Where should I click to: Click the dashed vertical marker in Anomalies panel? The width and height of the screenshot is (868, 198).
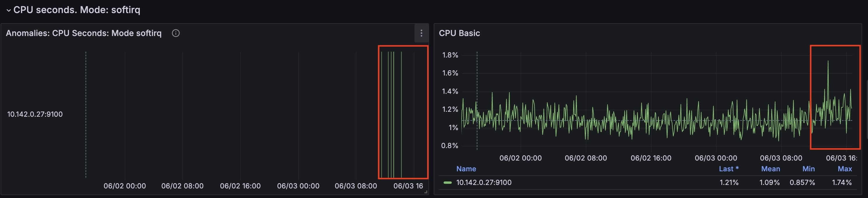pos(86,114)
